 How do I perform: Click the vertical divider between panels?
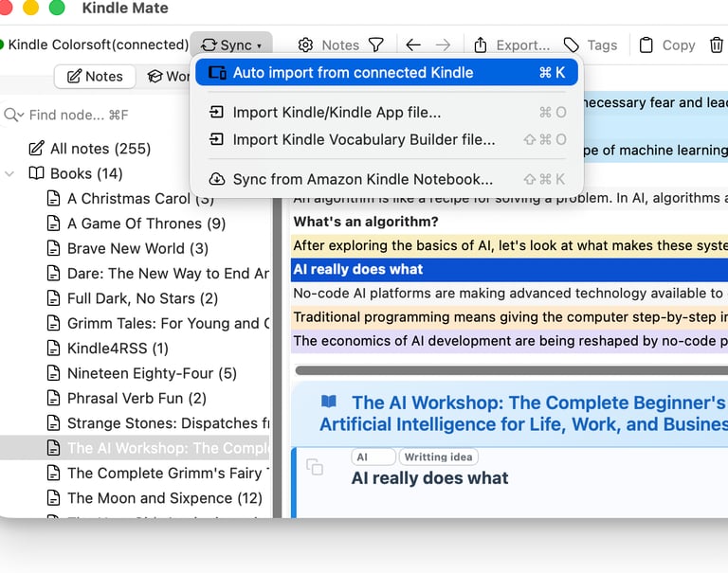pyautogui.click(x=277, y=357)
